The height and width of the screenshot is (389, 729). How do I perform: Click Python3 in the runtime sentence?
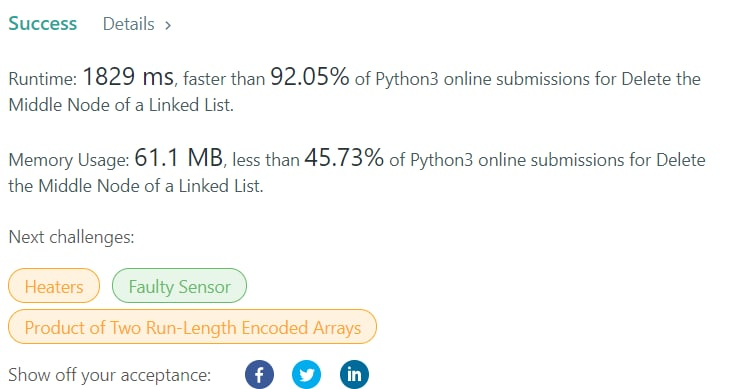pos(407,79)
